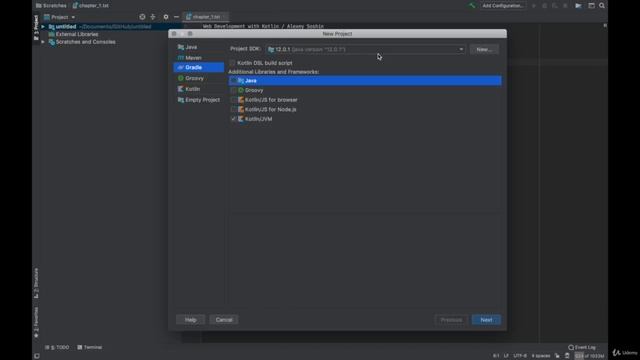Screen dimensions: 640x360
Task: Select Gradle project type
Action: pos(199,67)
